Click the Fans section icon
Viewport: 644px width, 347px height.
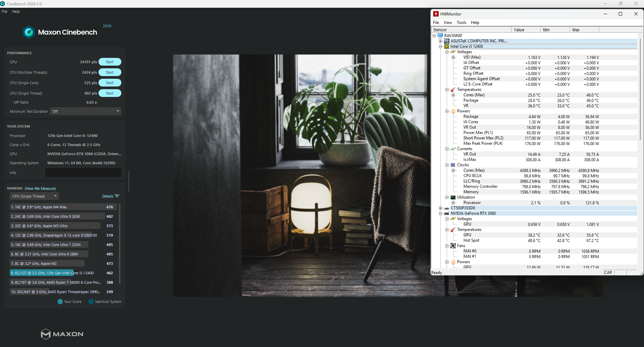coord(453,246)
